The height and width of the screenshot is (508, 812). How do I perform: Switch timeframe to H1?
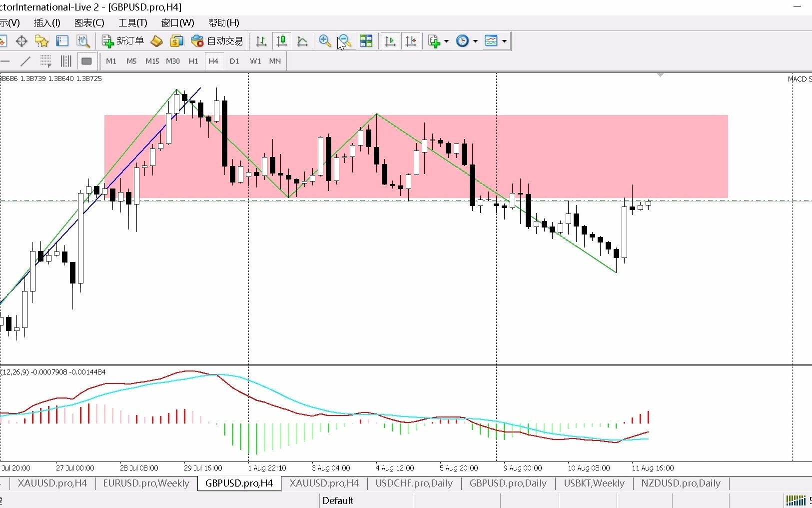coord(193,61)
